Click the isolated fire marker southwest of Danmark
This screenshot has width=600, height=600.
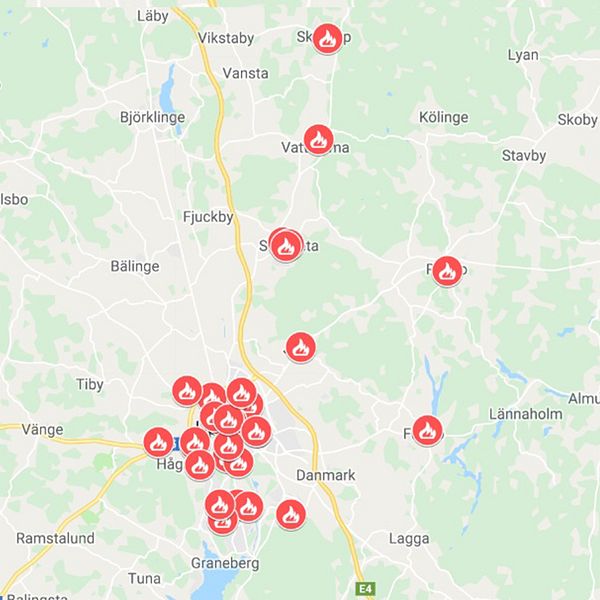coord(291,514)
